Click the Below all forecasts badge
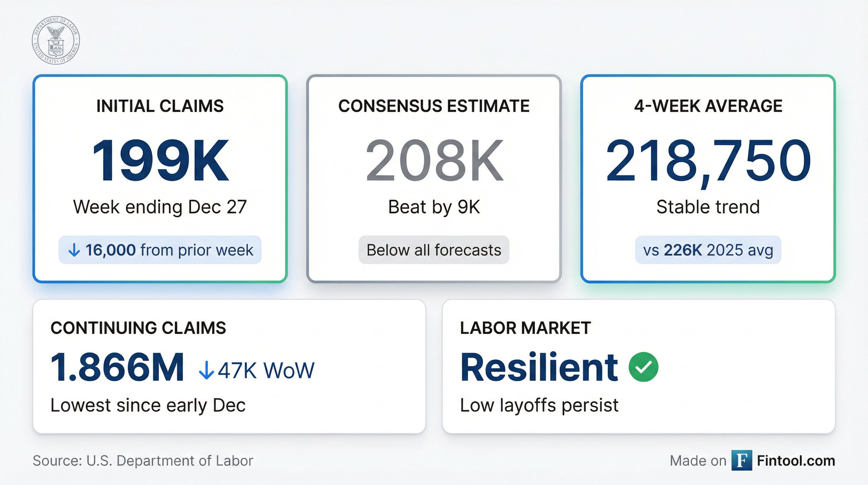The image size is (868, 485). coord(434,250)
